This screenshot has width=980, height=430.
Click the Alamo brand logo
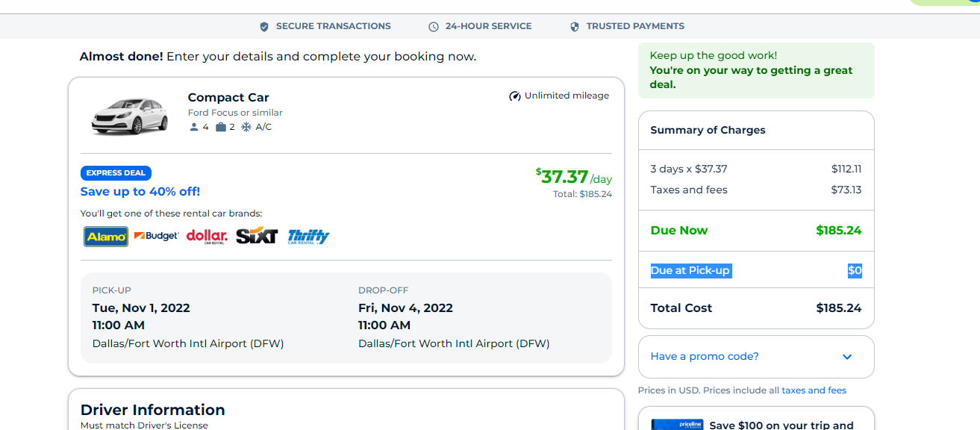(106, 237)
